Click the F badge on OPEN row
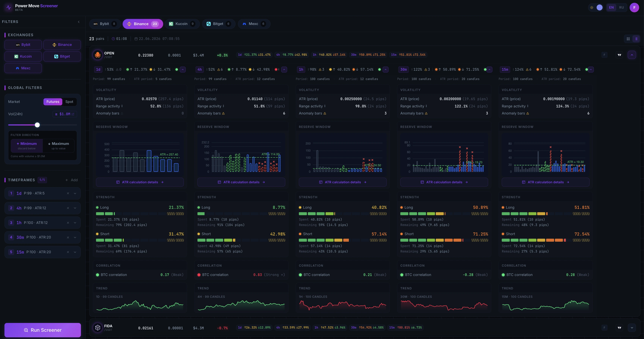The width and height of the screenshot is (644, 339). point(604,55)
